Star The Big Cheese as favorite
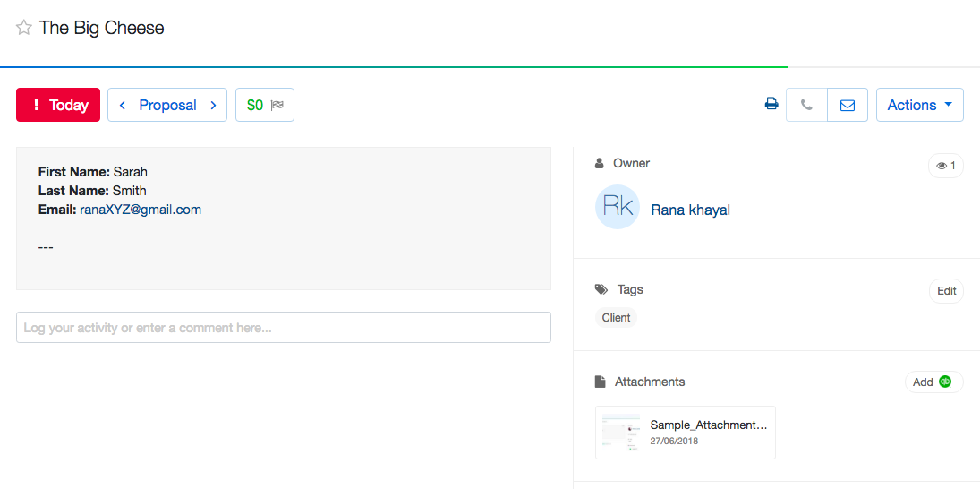Viewport: 980px width, 489px height. tap(24, 28)
